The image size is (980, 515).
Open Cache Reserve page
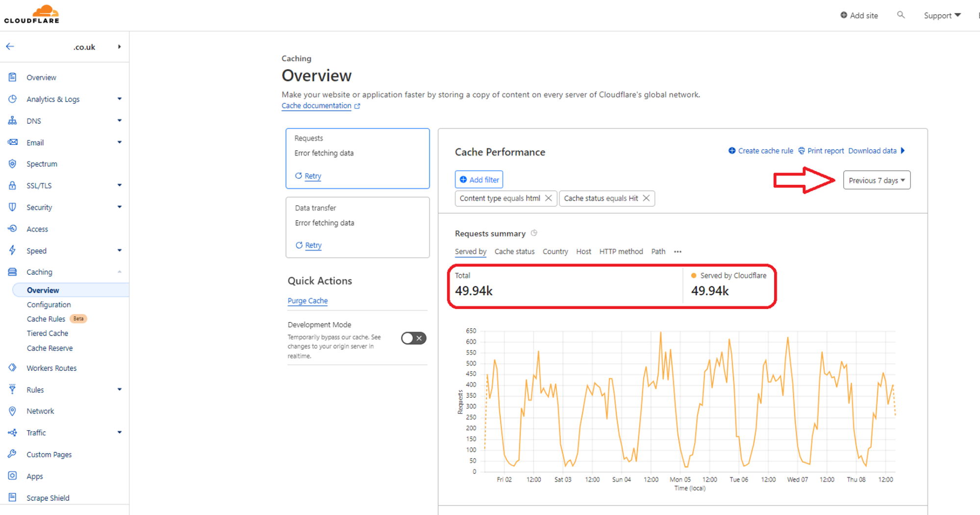point(50,348)
